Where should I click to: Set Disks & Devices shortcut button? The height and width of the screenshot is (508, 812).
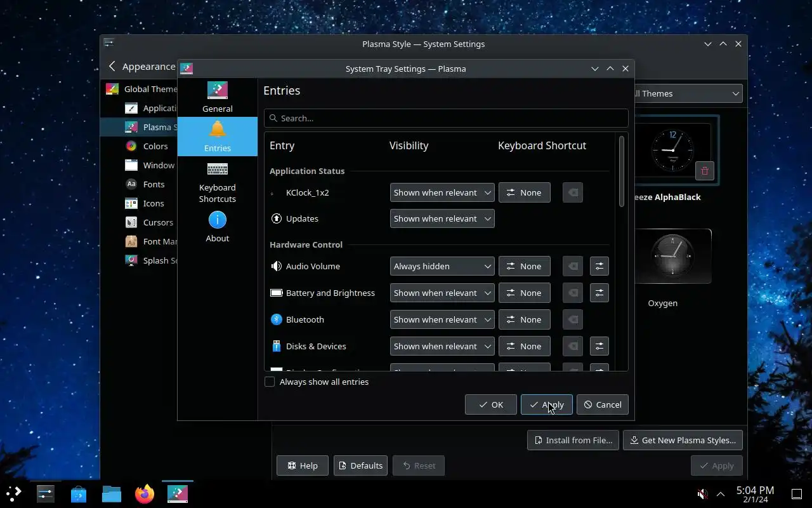point(525,346)
